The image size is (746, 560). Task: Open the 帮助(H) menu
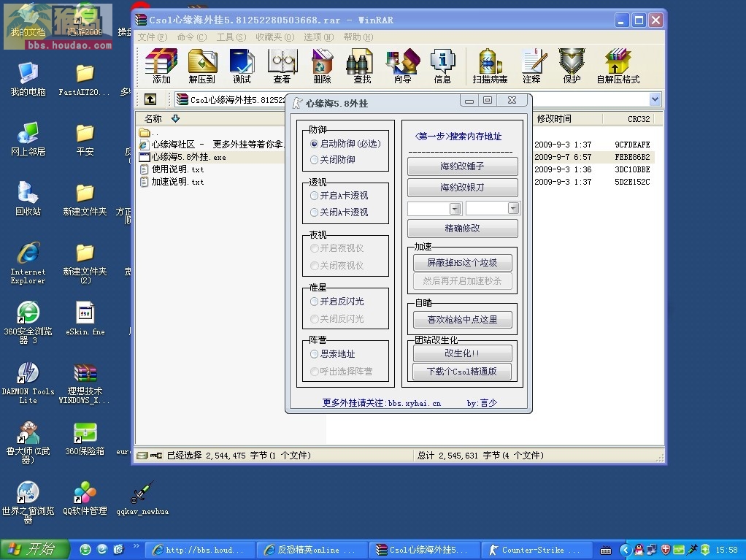click(358, 37)
